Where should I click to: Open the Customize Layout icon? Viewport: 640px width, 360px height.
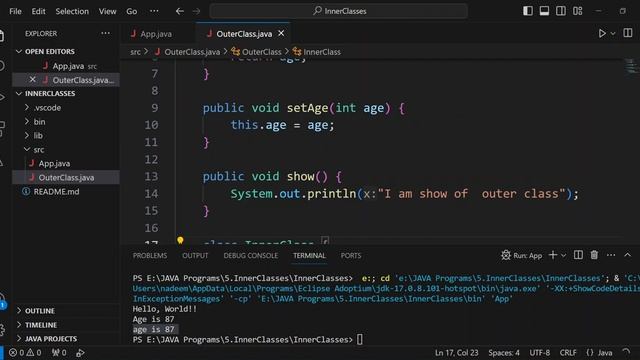[x=578, y=11]
